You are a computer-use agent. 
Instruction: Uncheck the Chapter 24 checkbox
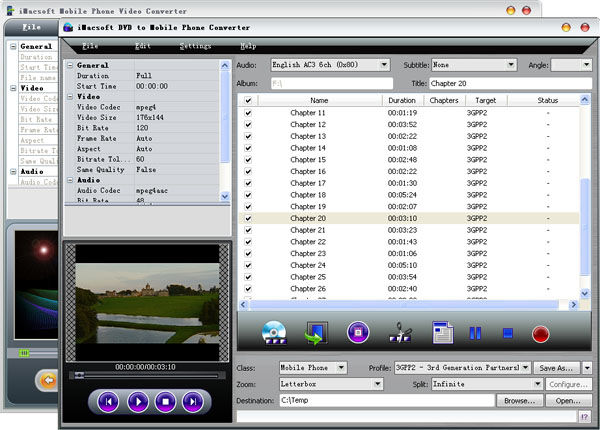(248, 265)
